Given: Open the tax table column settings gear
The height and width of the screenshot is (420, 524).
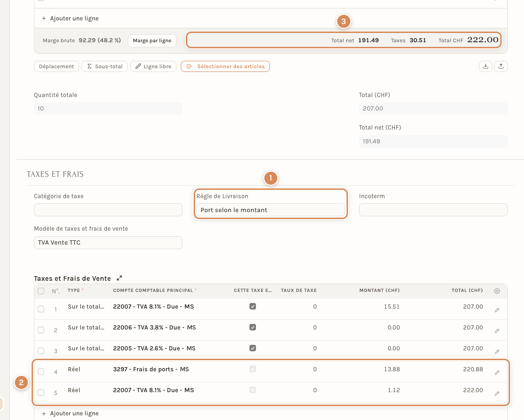Looking at the screenshot, I should pyautogui.click(x=497, y=291).
